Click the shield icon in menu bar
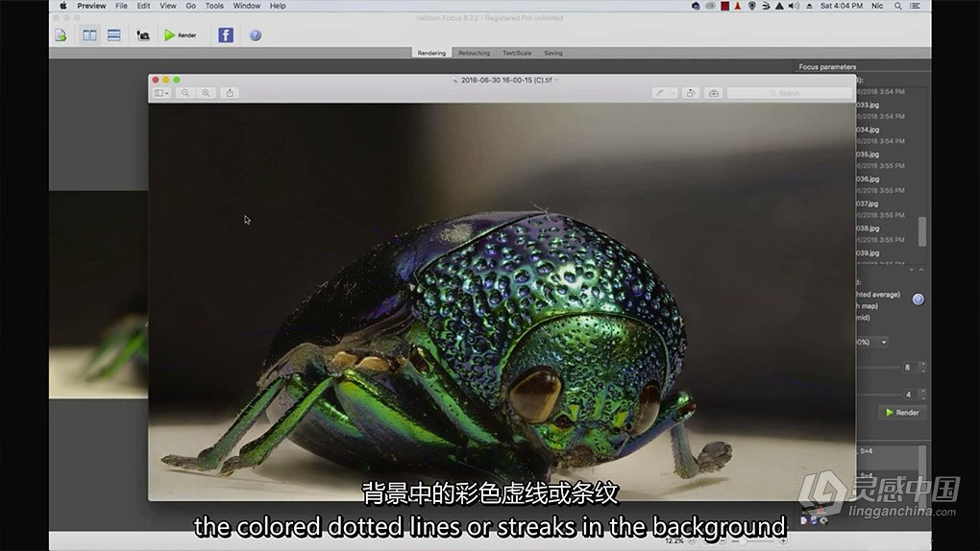Screen dimensions: 980x551 pyautogui.click(x=752, y=6)
